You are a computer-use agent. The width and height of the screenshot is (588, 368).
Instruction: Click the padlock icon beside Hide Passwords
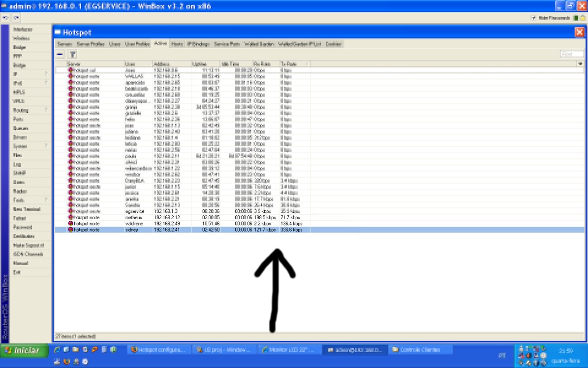tap(583, 18)
